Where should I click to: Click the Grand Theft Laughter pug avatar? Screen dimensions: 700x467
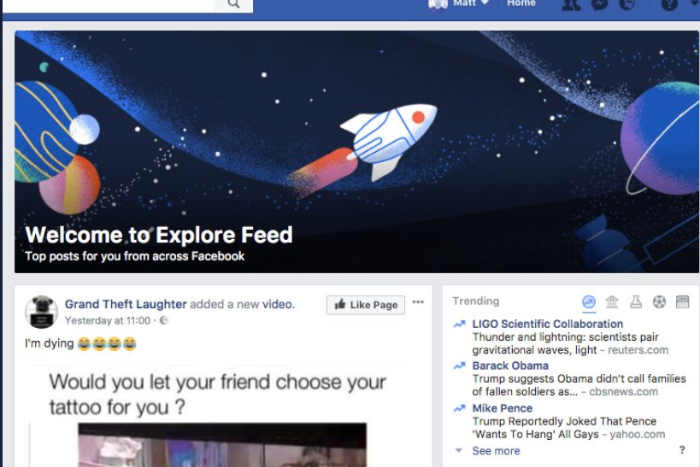point(41,312)
